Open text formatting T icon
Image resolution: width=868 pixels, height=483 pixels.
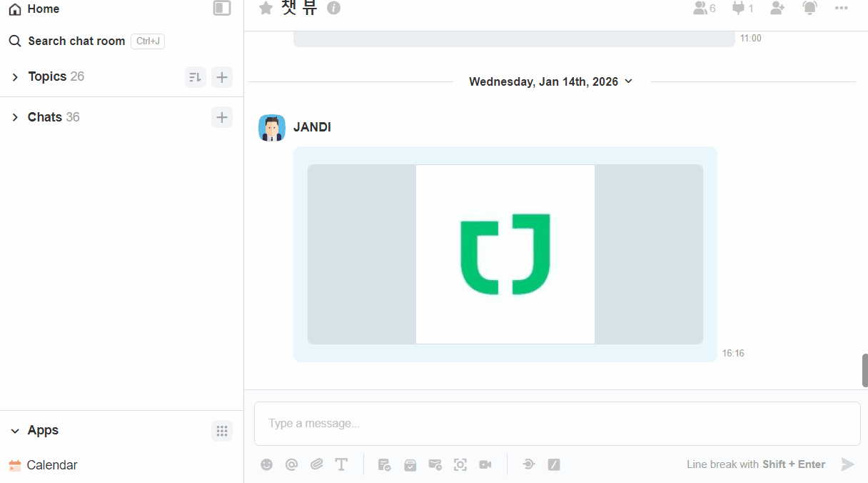click(x=341, y=464)
